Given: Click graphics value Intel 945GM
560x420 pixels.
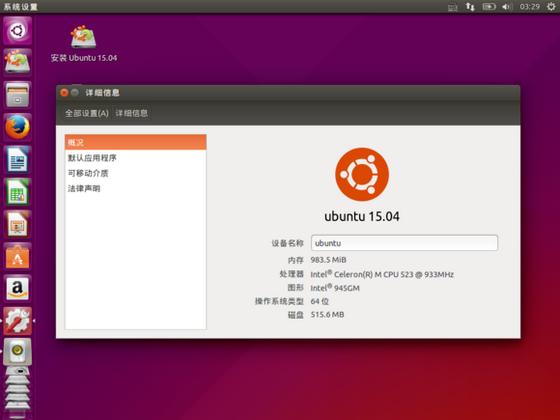Looking at the screenshot, I should (335, 288).
